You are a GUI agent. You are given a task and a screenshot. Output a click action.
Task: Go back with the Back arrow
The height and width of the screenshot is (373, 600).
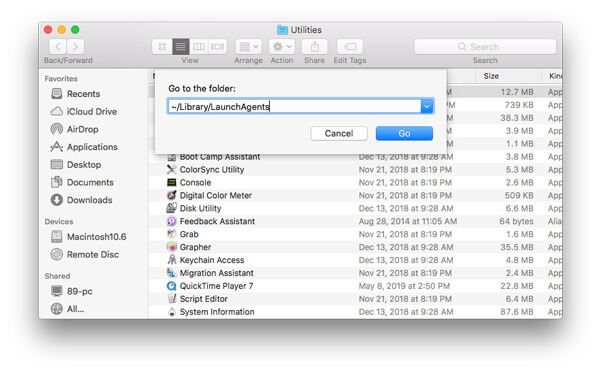coord(58,47)
